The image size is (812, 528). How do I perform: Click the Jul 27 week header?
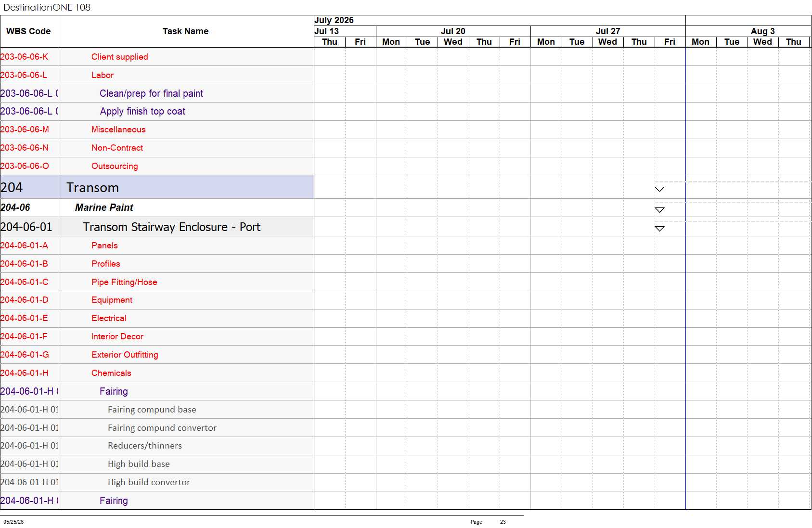(x=608, y=31)
